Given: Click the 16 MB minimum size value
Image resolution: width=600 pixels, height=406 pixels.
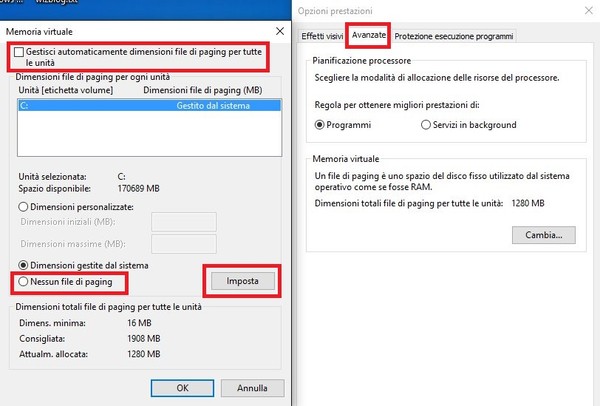Looking at the screenshot, I should (139, 323).
